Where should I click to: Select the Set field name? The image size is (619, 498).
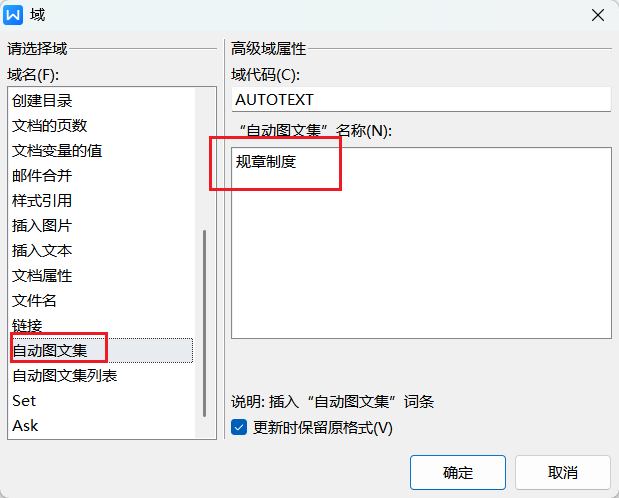24,401
